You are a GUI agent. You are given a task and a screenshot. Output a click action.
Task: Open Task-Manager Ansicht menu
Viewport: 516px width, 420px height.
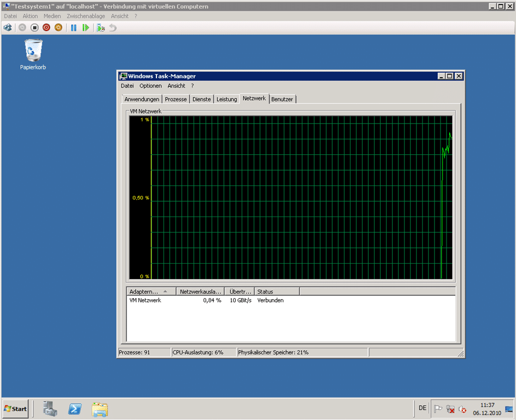[176, 85]
